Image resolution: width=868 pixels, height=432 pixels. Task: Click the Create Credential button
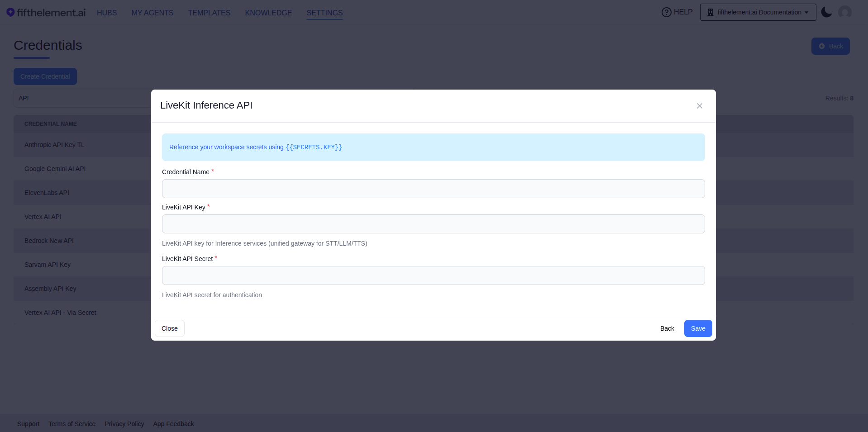[45, 76]
